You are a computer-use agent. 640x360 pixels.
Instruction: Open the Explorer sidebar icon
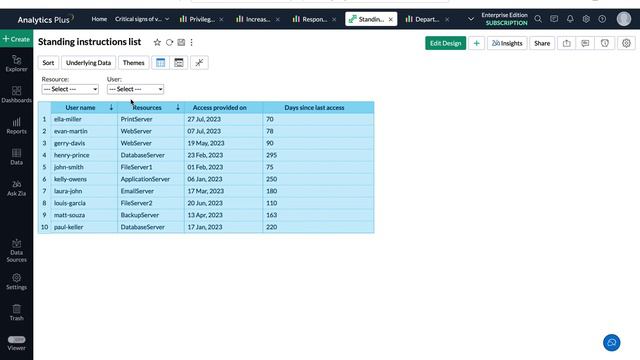[16, 63]
